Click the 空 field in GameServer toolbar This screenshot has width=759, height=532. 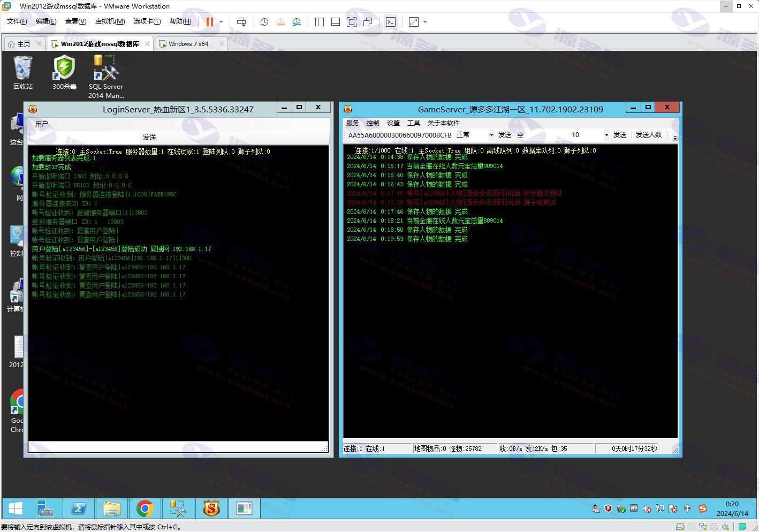pos(541,135)
